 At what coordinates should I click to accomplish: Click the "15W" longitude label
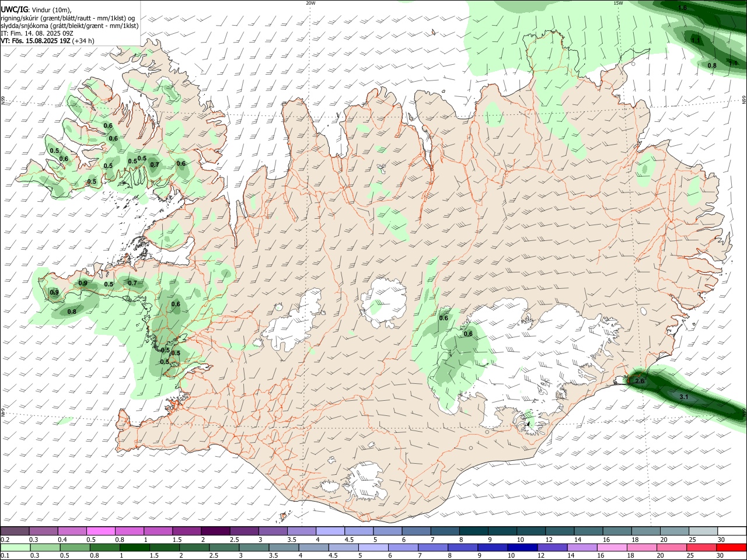[617, 3]
